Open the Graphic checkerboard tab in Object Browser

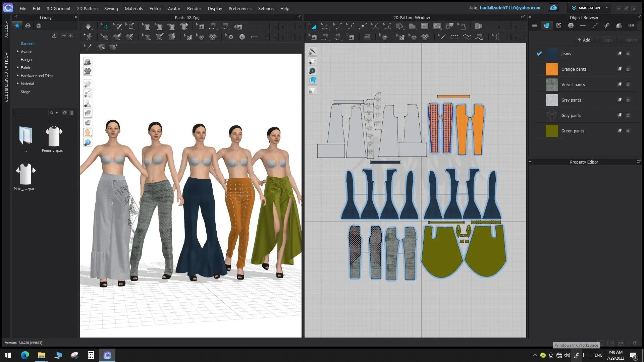pyautogui.click(x=559, y=25)
